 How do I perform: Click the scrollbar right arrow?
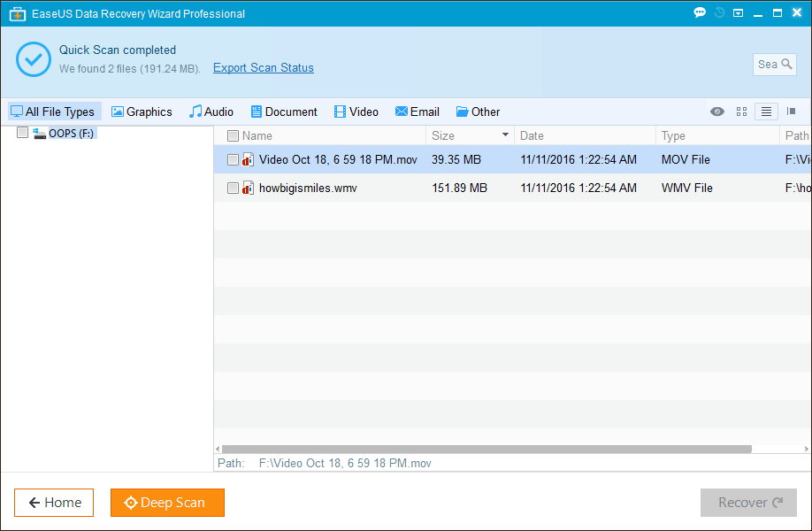tap(807, 450)
